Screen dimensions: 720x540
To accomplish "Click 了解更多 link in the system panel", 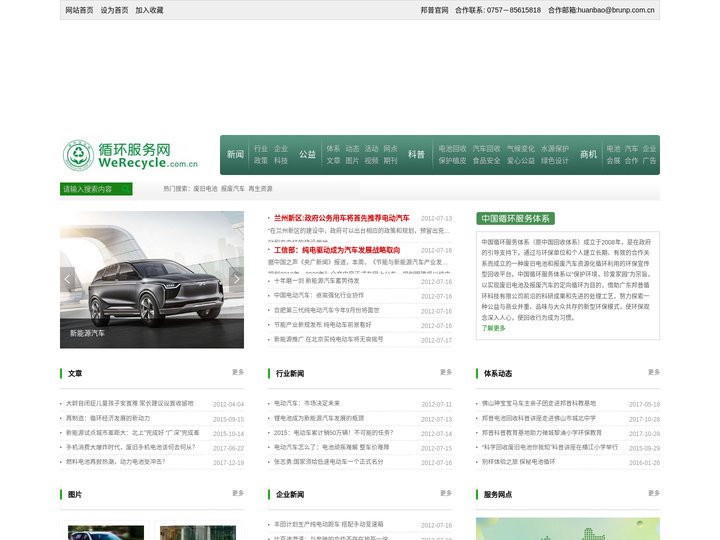I will 493,328.
